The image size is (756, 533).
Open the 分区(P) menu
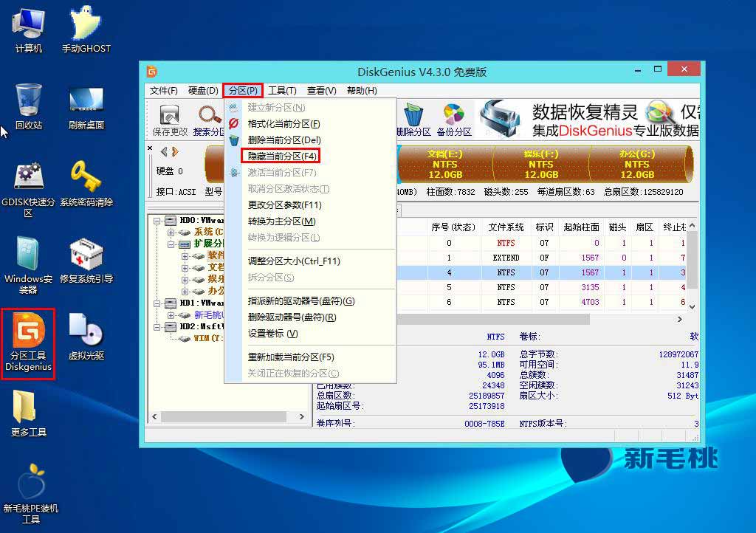(243, 91)
